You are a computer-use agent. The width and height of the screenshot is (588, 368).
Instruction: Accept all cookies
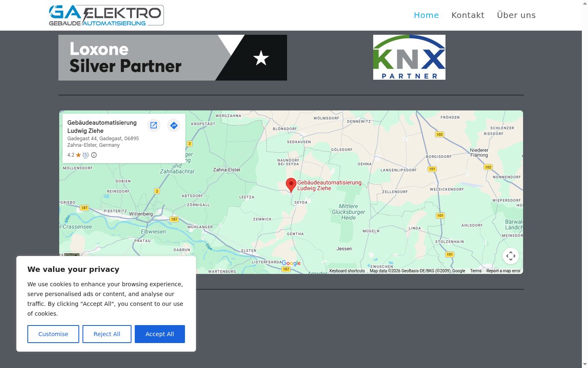click(x=160, y=334)
